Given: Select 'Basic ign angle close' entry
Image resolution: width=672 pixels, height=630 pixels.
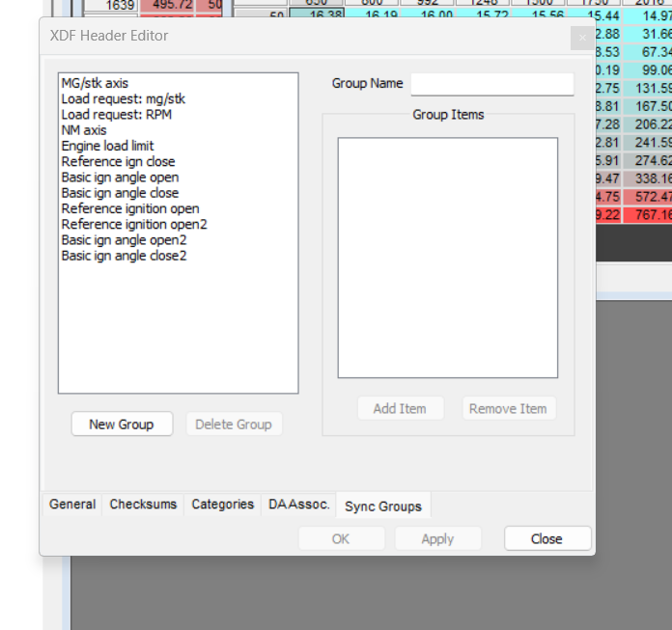Looking at the screenshot, I should click(x=120, y=193).
